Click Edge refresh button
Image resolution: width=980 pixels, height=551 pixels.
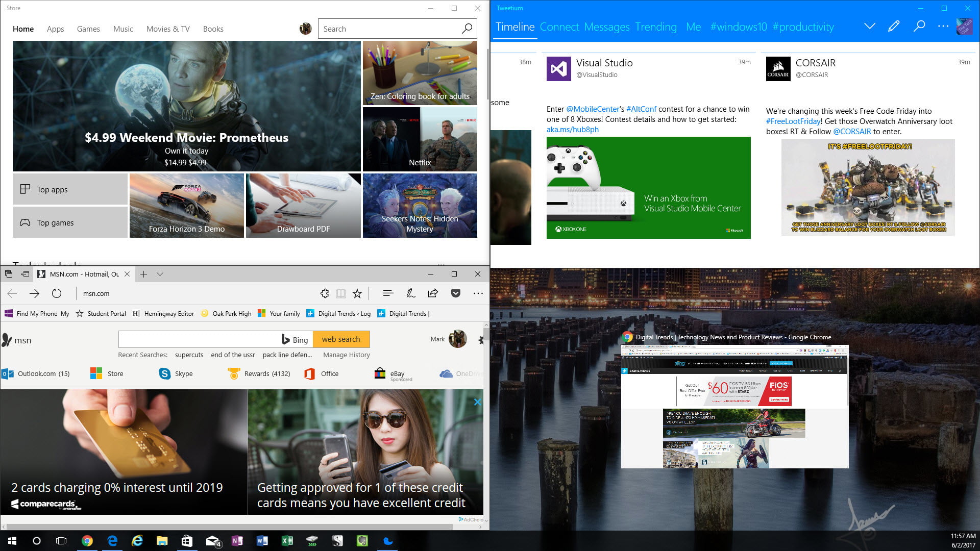click(x=57, y=293)
